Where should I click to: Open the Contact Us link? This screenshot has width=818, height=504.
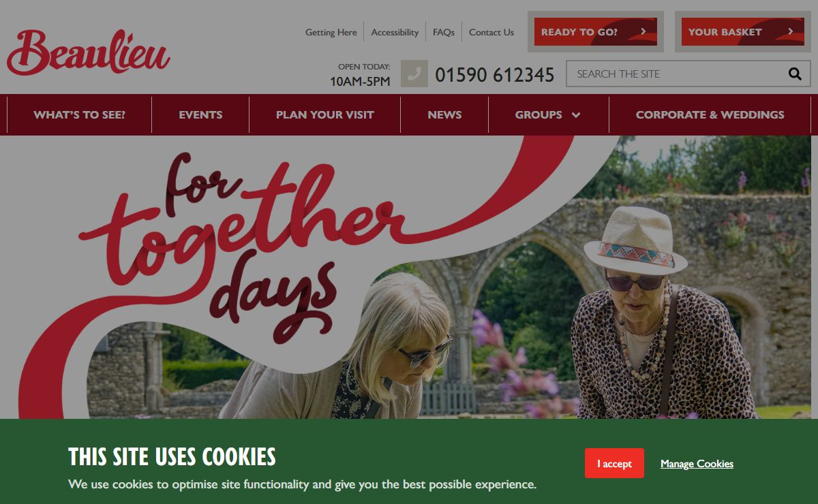(x=491, y=32)
